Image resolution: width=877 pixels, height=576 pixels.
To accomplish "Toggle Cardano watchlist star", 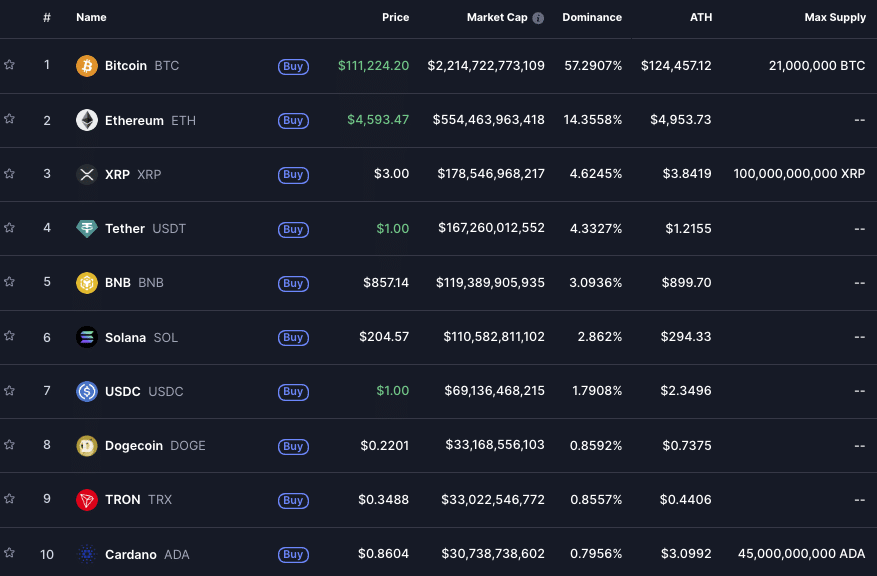I will 10,553.
